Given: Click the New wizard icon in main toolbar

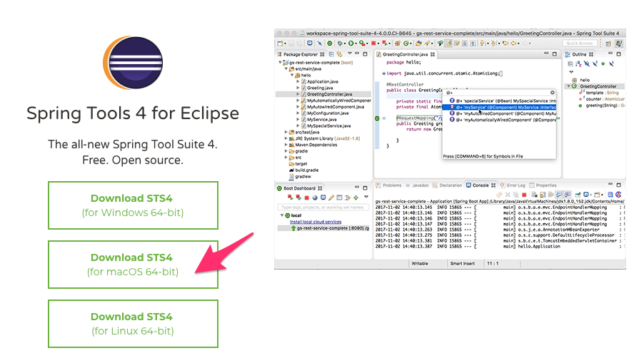Looking at the screenshot, I should [280, 44].
